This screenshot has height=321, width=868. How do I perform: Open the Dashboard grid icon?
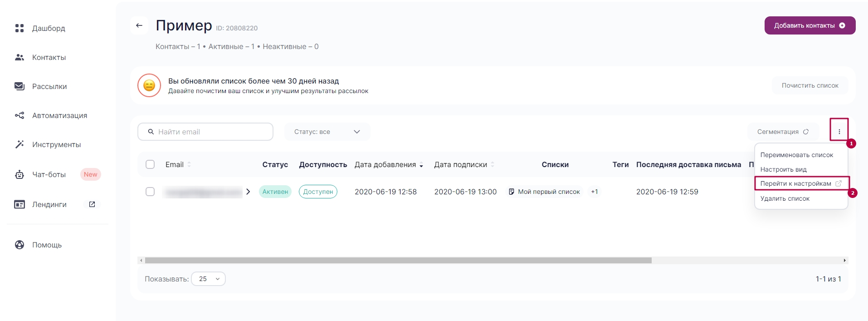[x=20, y=28]
